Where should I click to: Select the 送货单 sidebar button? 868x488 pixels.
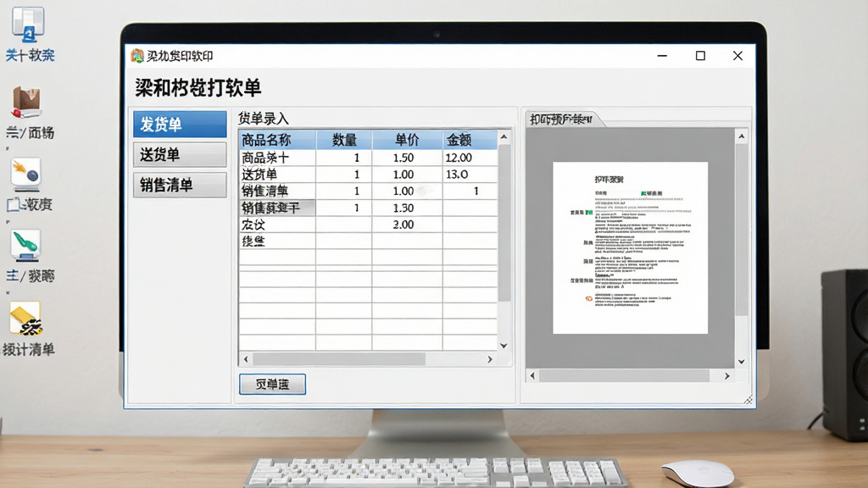pos(180,154)
